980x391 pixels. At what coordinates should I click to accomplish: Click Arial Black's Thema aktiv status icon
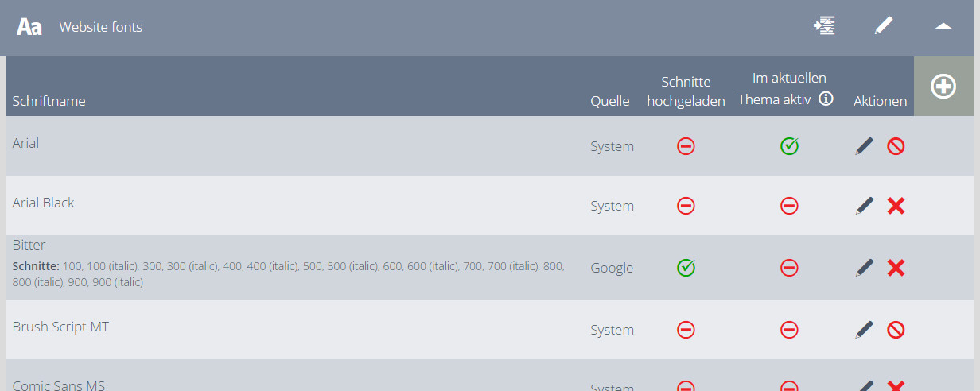pyautogui.click(x=789, y=206)
